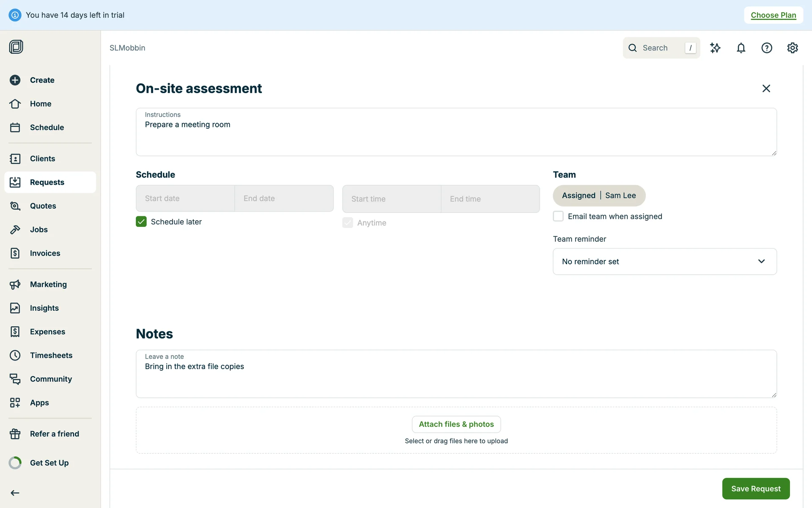Enable Email team when assigned checkbox
The height and width of the screenshot is (508, 812).
(558, 216)
